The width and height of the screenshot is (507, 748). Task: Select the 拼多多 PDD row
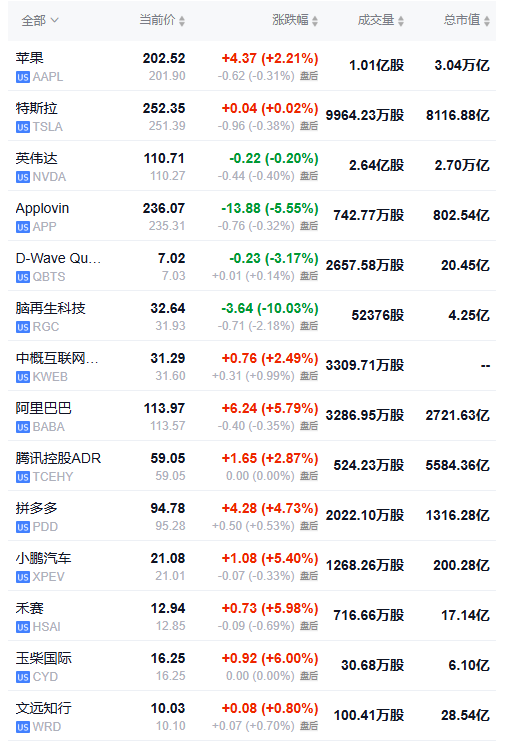point(252,516)
